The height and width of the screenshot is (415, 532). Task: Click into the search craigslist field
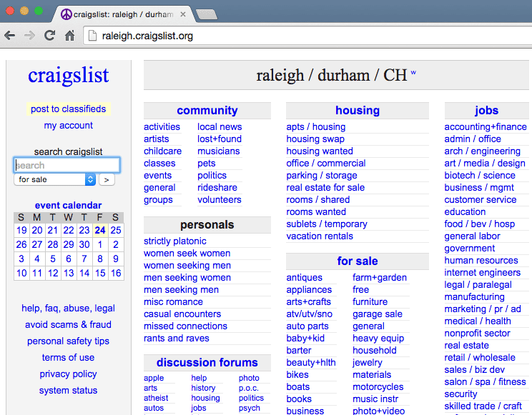(x=66, y=165)
